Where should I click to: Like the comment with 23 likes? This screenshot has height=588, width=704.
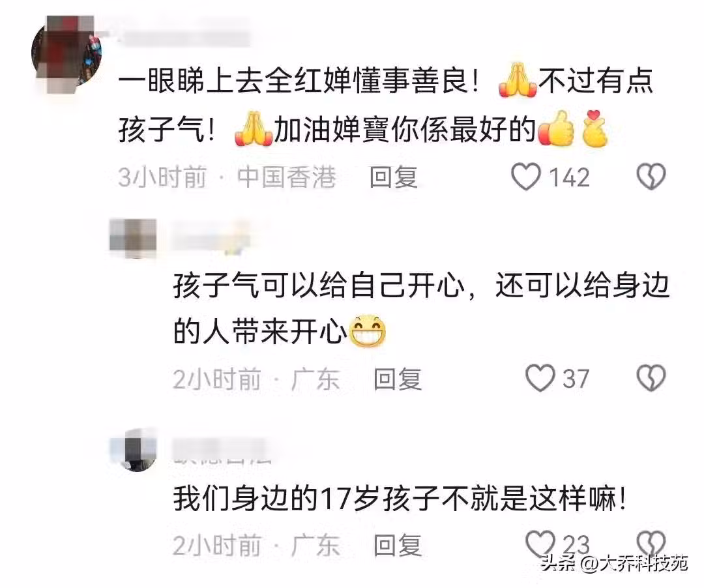540,544
